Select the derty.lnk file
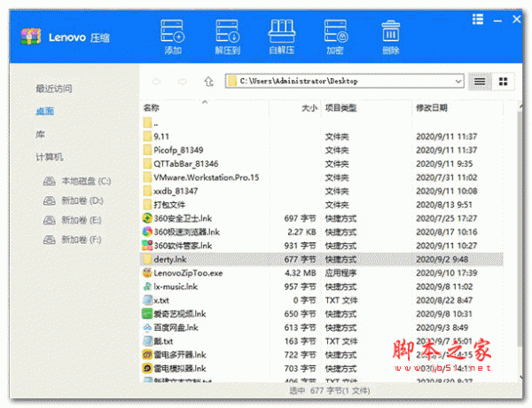The width and height of the screenshot is (532, 408). [321, 259]
